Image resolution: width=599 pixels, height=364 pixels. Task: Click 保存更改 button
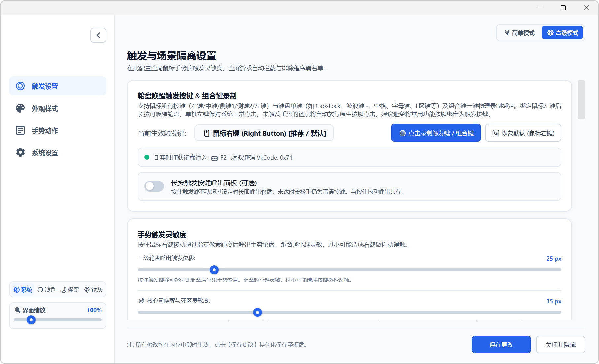(x=501, y=345)
